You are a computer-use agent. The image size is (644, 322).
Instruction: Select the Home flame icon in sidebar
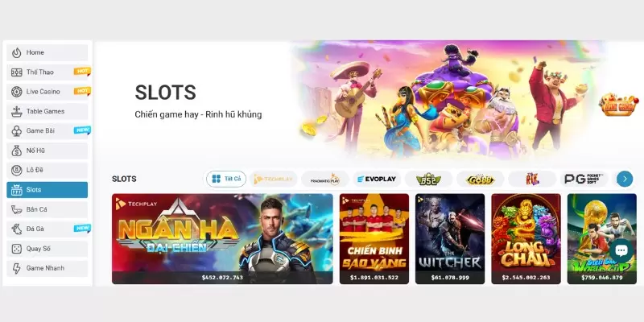[16, 52]
